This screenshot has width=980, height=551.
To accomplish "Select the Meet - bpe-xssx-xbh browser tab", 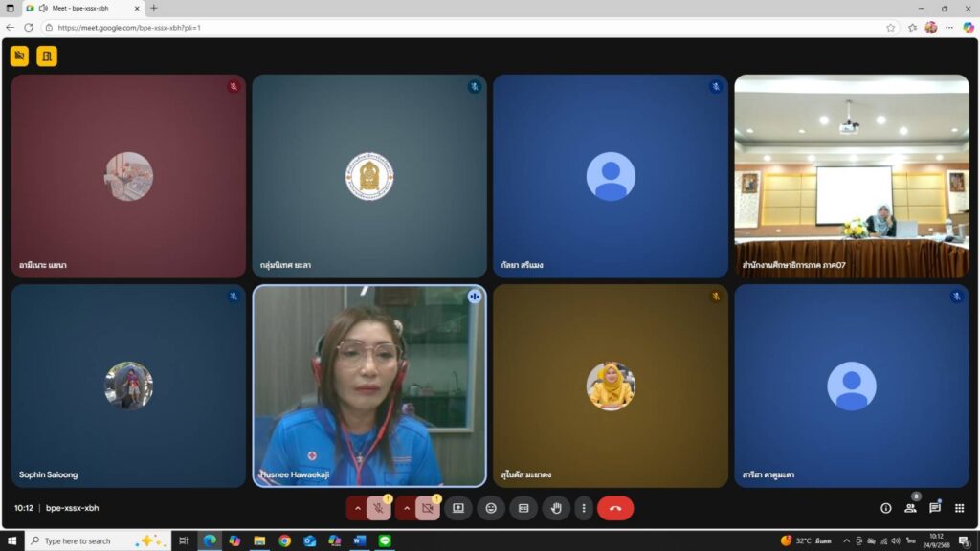I will [x=81, y=8].
